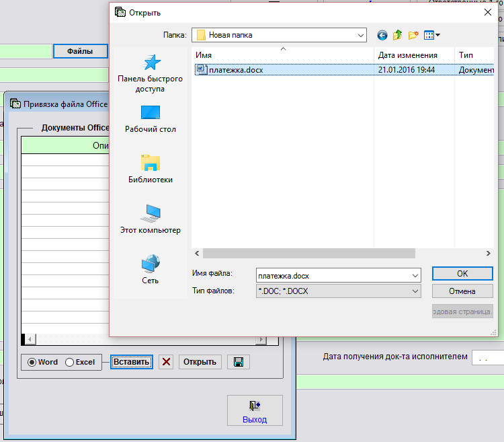Click the Выход exit button
504x442 pixels.
pos(255,411)
